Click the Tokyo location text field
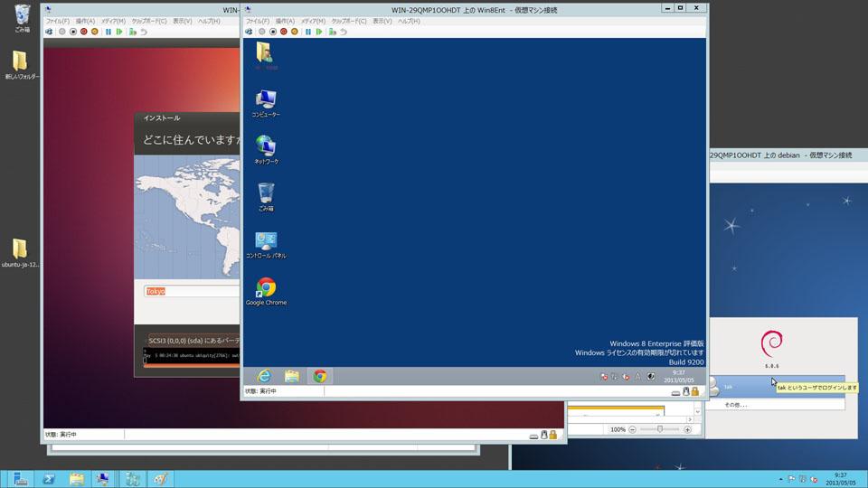868x488 pixels. [x=192, y=291]
